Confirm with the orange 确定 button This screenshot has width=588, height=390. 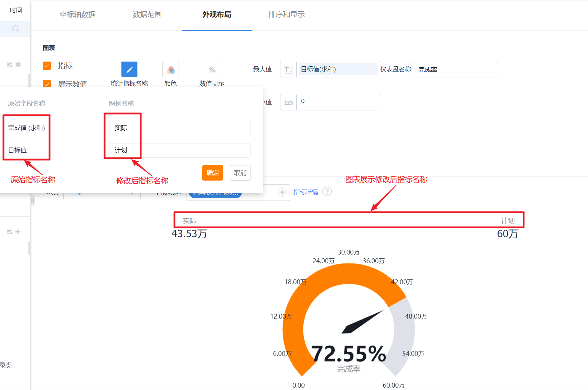213,173
